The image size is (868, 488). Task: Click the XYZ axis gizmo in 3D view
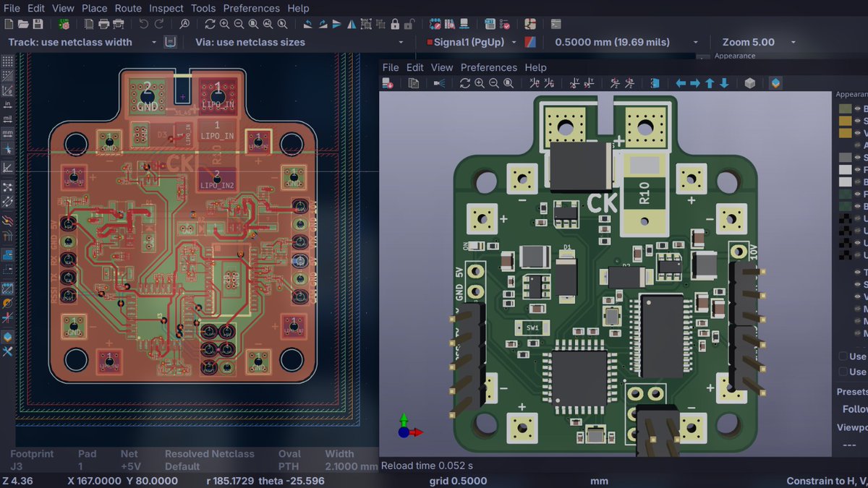[x=409, y=427]
